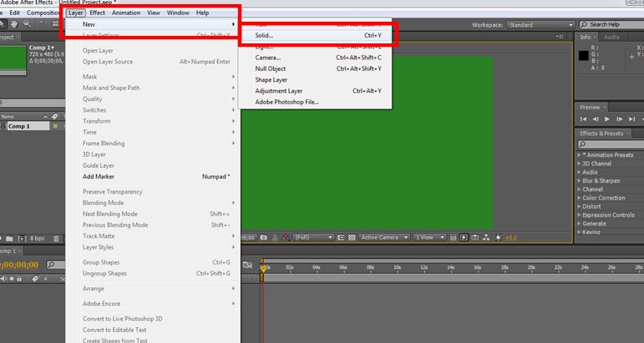Click the black color swatch in Info panel
The width and height of the screenshot is (644, 343).
click(584, 56)
